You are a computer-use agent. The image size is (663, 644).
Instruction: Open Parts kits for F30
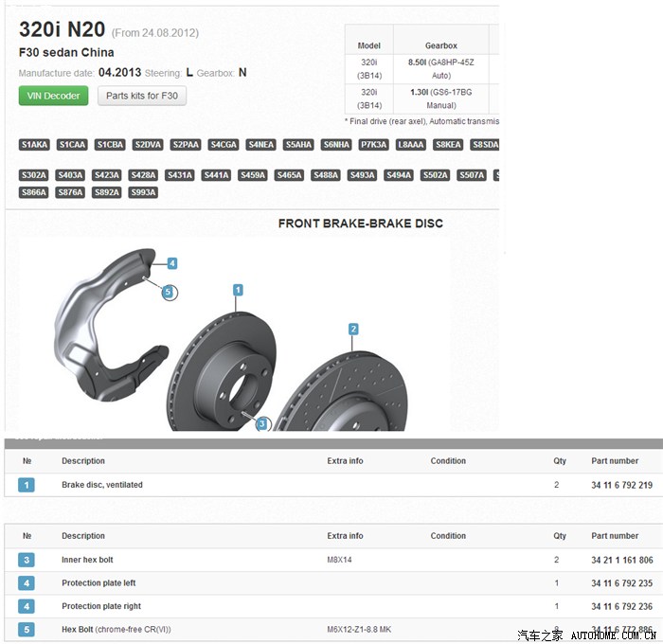coord(141,96)
